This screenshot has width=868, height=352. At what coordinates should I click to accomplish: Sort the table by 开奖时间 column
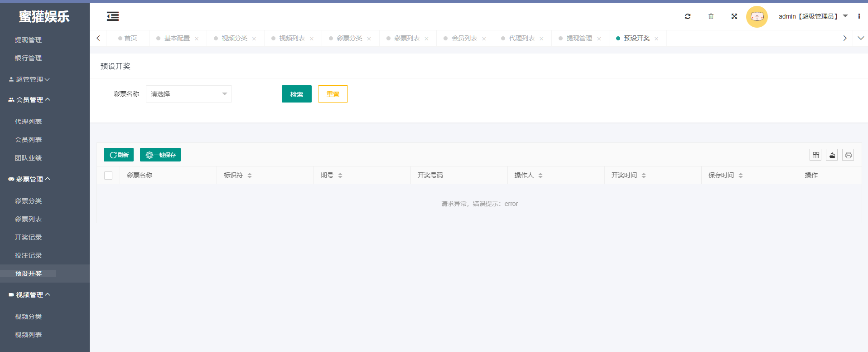[x=643, y=176]
